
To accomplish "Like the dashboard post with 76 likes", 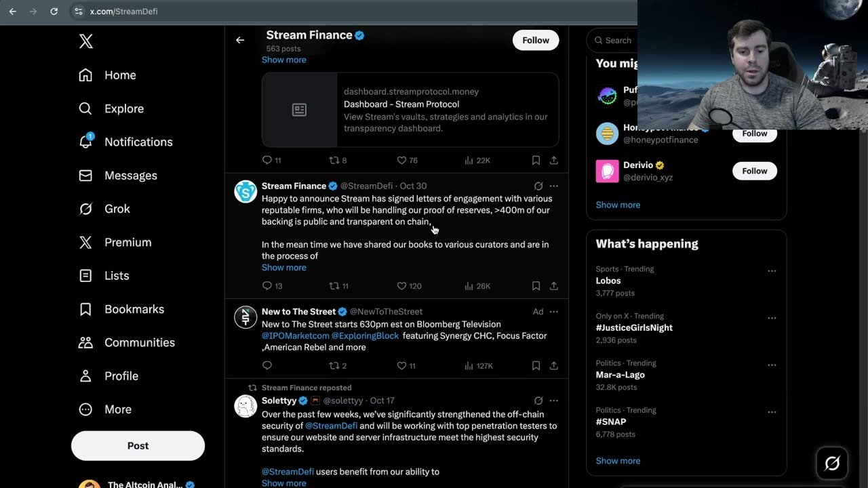I will (x=408, y=160).
